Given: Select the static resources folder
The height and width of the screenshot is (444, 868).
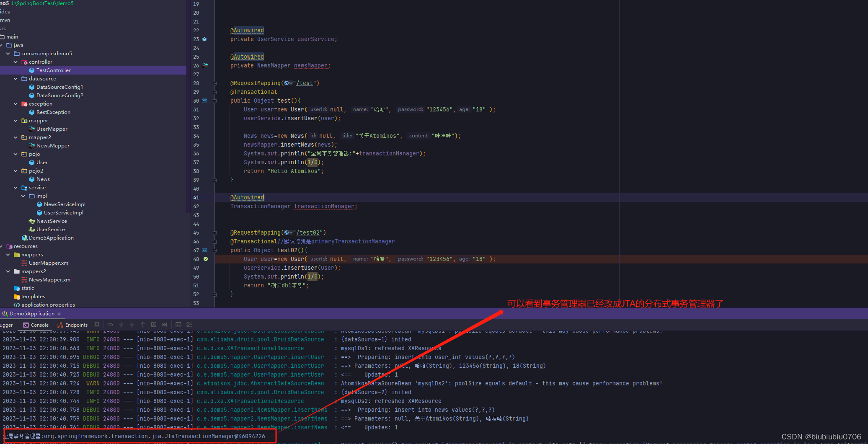Looking at the screenshot, I should (27, 288).
